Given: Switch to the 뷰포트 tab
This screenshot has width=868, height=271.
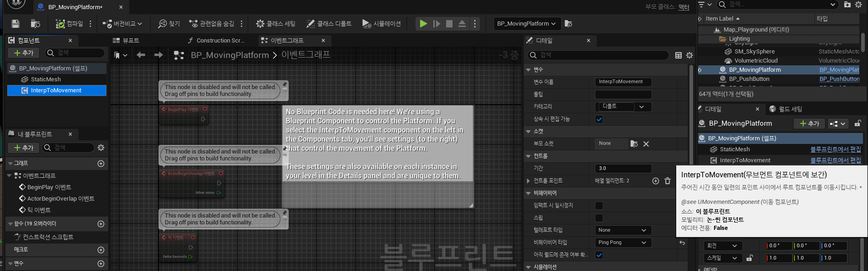Looking at the screenshot, I should coord(126,41).
